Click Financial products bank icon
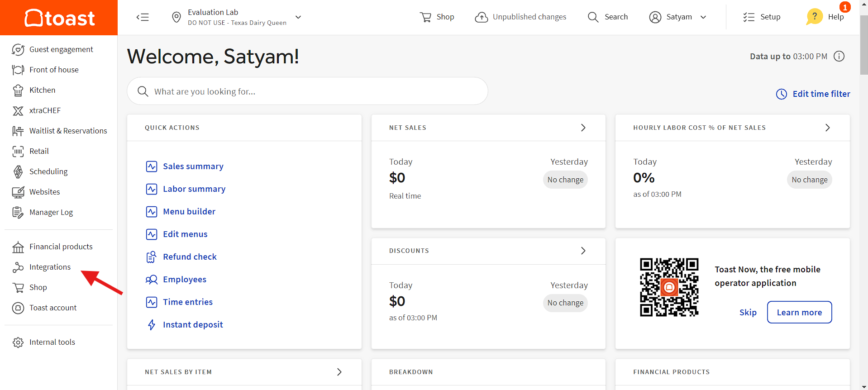 (x=18, y=247)
